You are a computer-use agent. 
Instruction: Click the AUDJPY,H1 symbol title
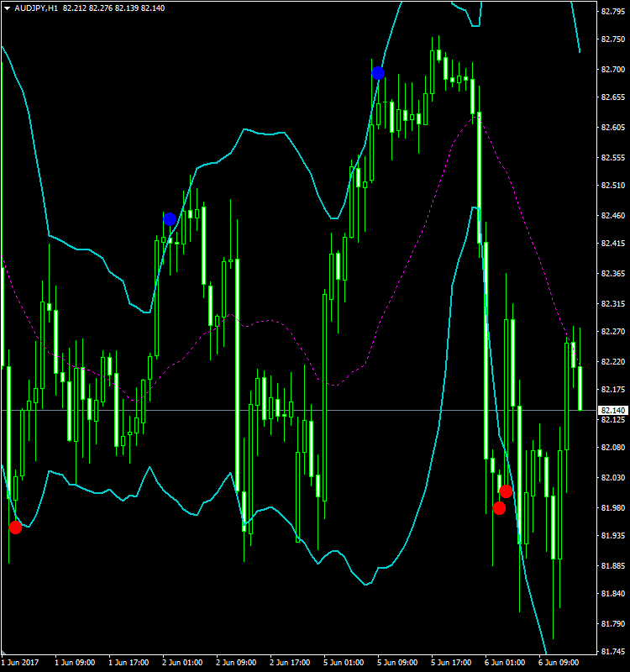36,8
